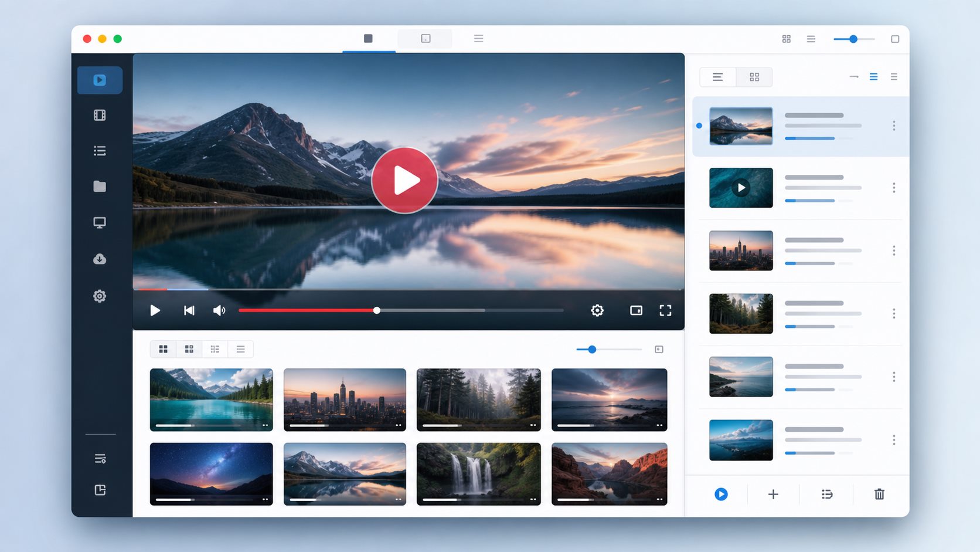Toggle picture-in-picture mini player icon
The width and height of the screenshot is (980, 552).
636,310
